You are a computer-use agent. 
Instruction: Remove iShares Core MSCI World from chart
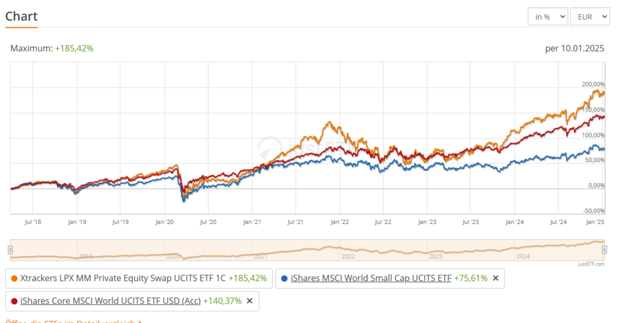point(249,300)
